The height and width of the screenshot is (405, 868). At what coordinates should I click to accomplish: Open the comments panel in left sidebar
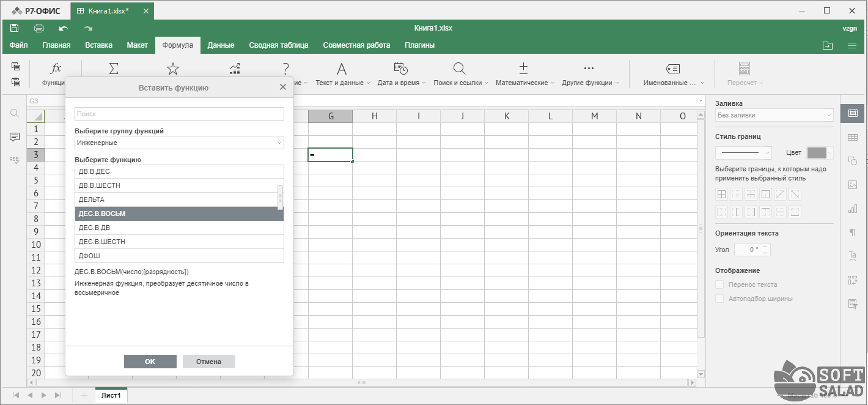tap(15, 137)
